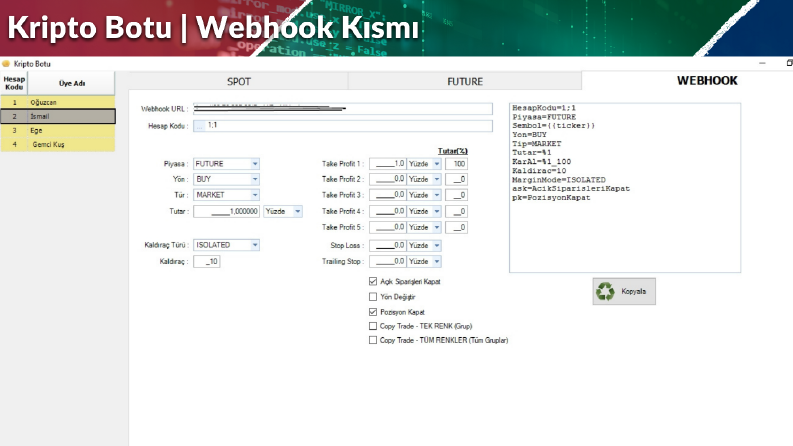Click the line MarginMode=ISOLATED in the message
Image resolution: width=793 pixels, height=446 pixels.
pos(559,180)
